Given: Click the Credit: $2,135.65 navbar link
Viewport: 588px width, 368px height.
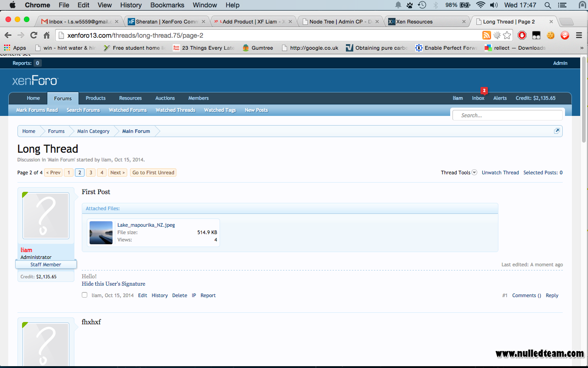Looking at the screenshot, I should pos(536,98).
